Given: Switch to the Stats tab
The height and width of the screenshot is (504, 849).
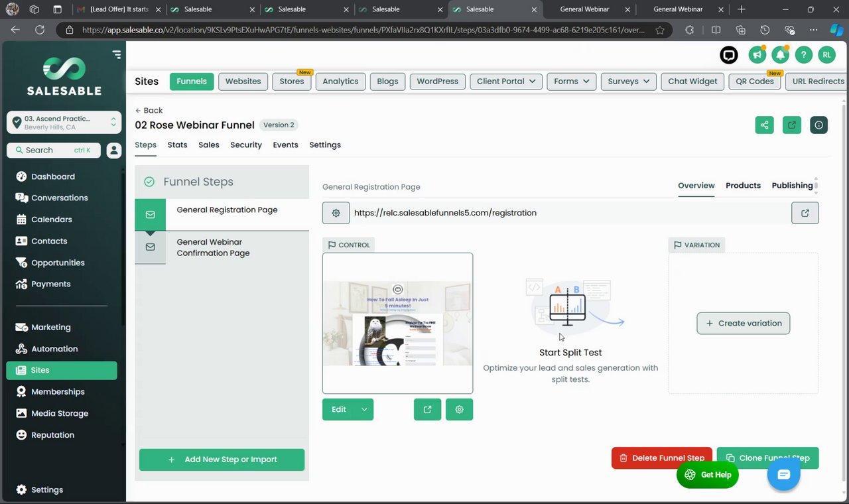Looking at the screenshot, I should [x=177, y=145].
